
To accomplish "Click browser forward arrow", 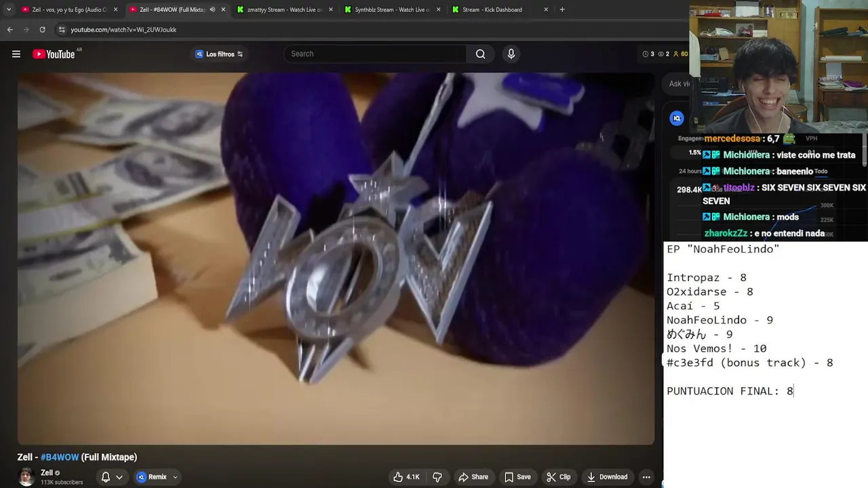I will pyautogui.click(x=26, y=30).
